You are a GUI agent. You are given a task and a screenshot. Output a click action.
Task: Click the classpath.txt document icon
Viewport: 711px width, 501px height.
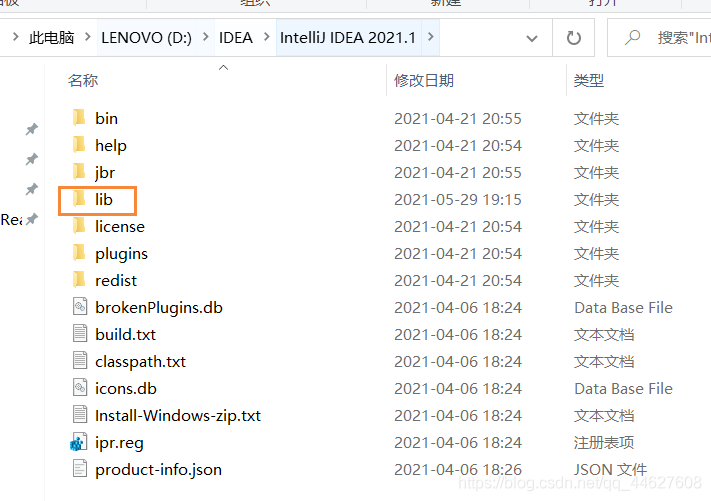tap(80, 360)
